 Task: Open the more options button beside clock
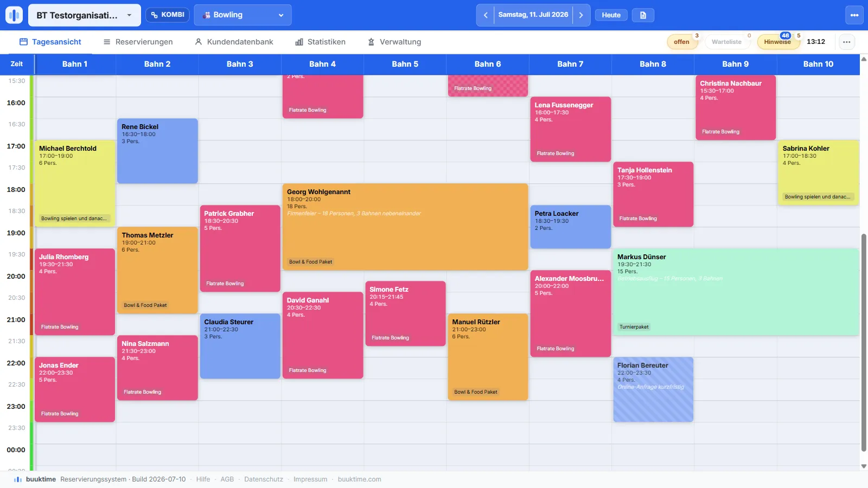(847, 42)
